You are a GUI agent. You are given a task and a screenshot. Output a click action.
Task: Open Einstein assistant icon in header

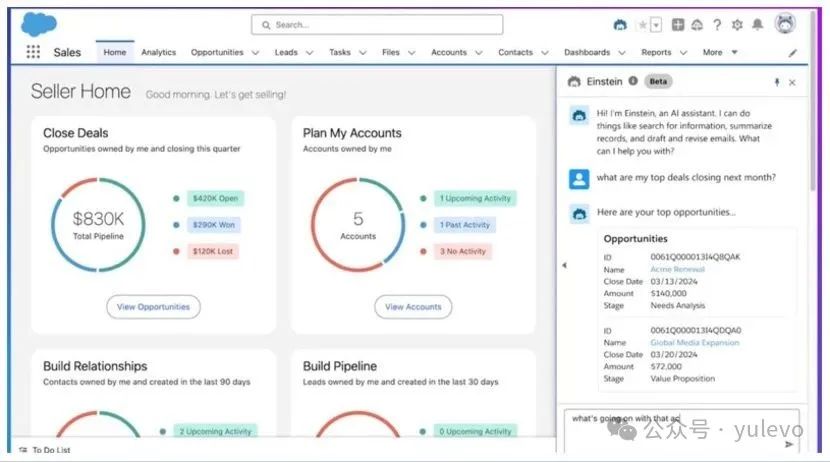[620, 25]
